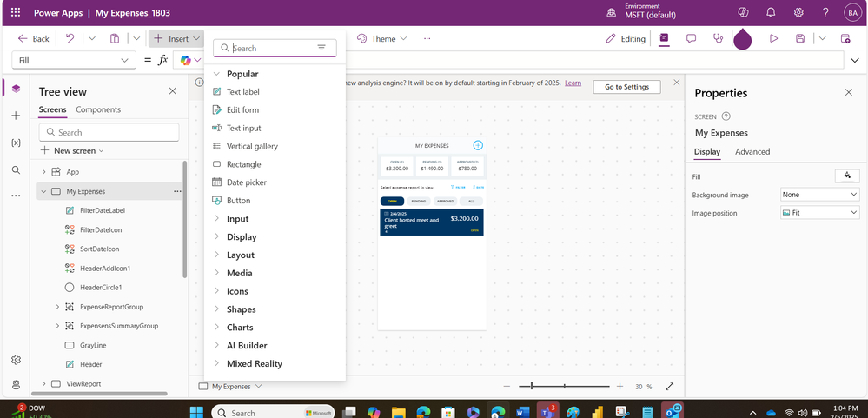Screen dimensions: 868x418
Task: Click the canvas zoom slider
Action: (564, 387)
